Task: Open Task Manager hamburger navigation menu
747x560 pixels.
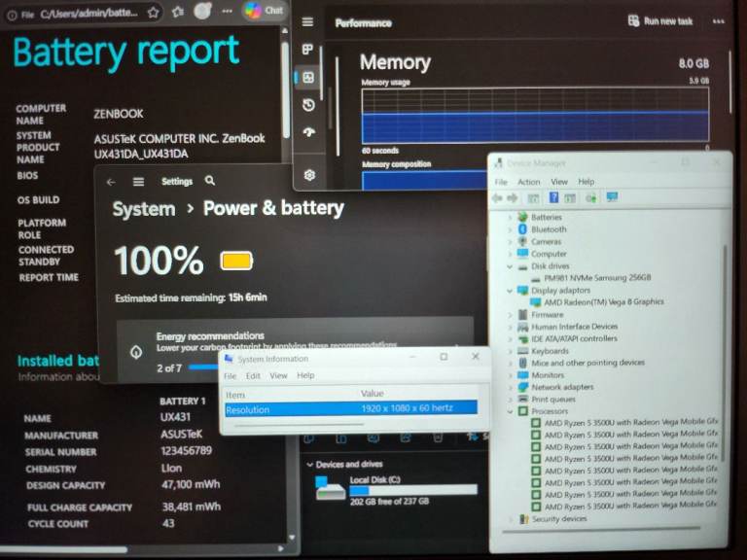Action: click(x=307, y=22)
